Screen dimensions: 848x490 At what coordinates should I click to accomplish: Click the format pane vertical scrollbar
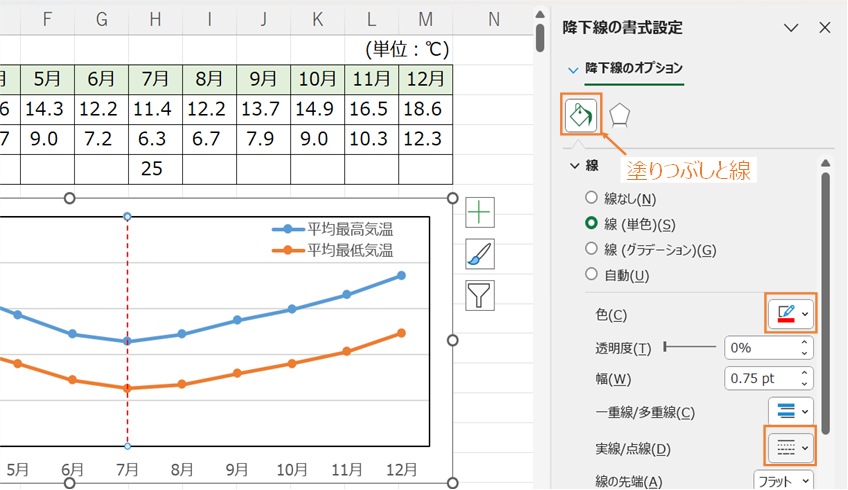click(825, 303)
